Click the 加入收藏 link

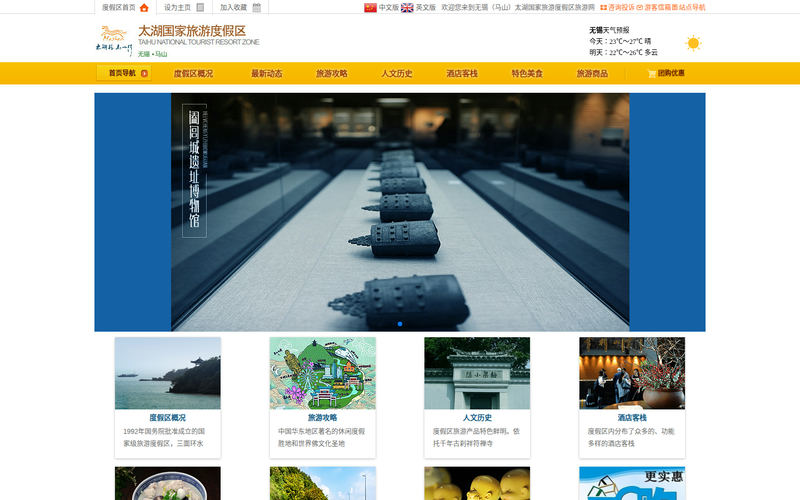[x=233, y=8]
